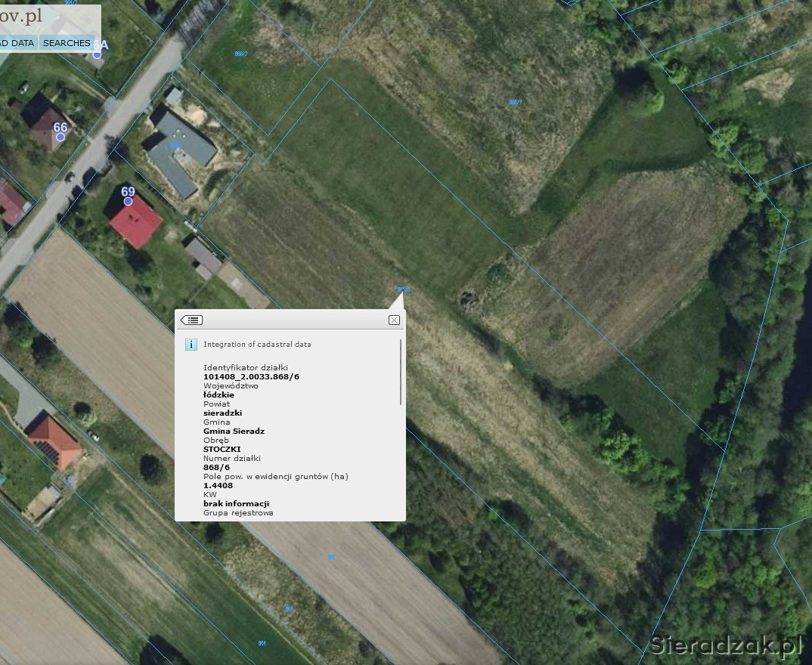Click the STOCZKI precinct value
812x665 pixels.
click(222, 449)
